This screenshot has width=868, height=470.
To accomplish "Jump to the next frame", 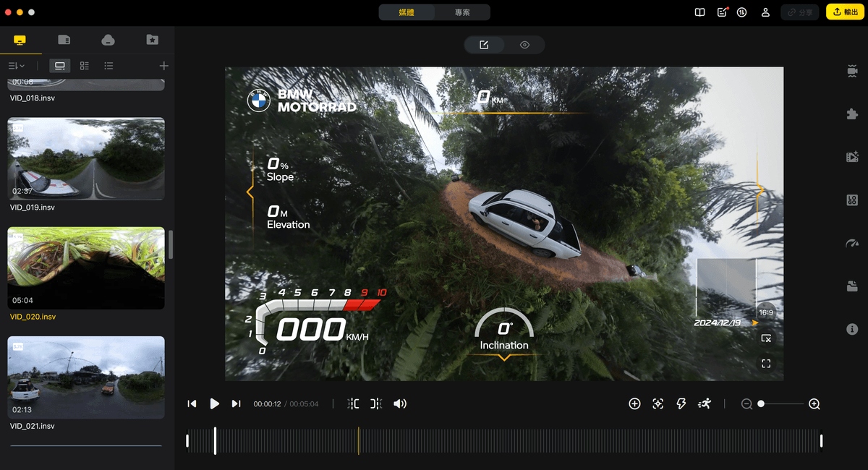I will coord(236,403).
